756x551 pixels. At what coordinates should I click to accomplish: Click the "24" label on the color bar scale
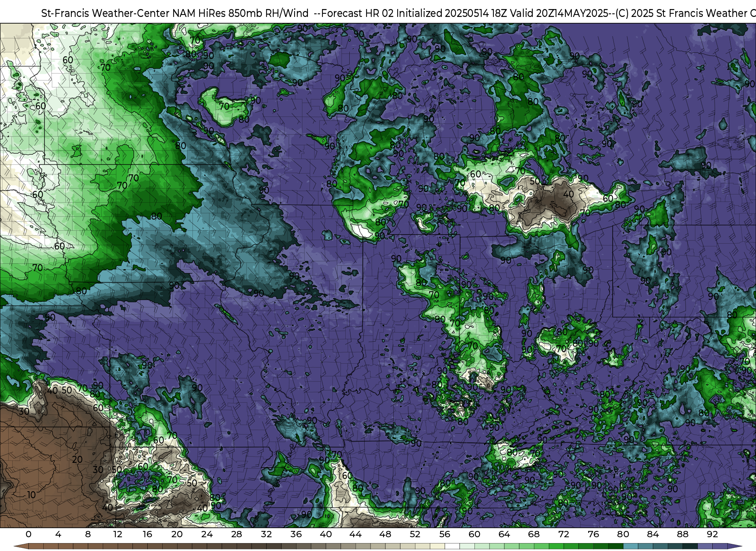click(x=207, y=534)
